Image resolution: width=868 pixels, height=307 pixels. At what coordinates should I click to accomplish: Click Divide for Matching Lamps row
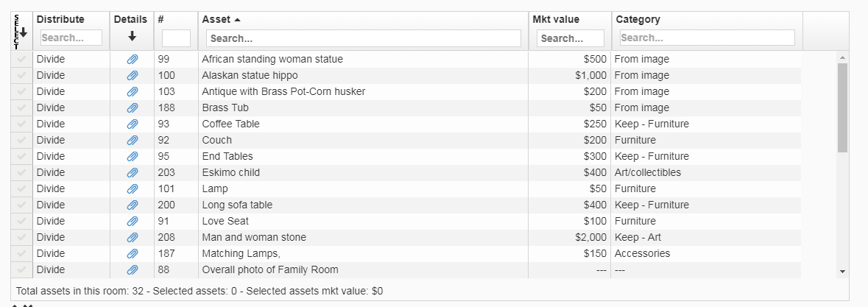point(50,253)
